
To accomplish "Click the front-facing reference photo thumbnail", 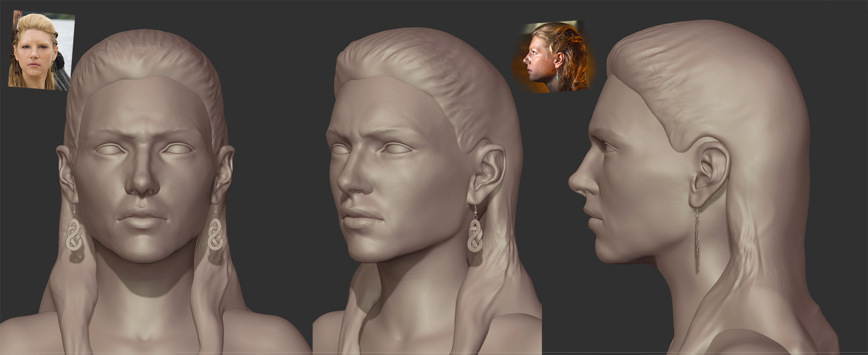I will [x=42, y=50].
